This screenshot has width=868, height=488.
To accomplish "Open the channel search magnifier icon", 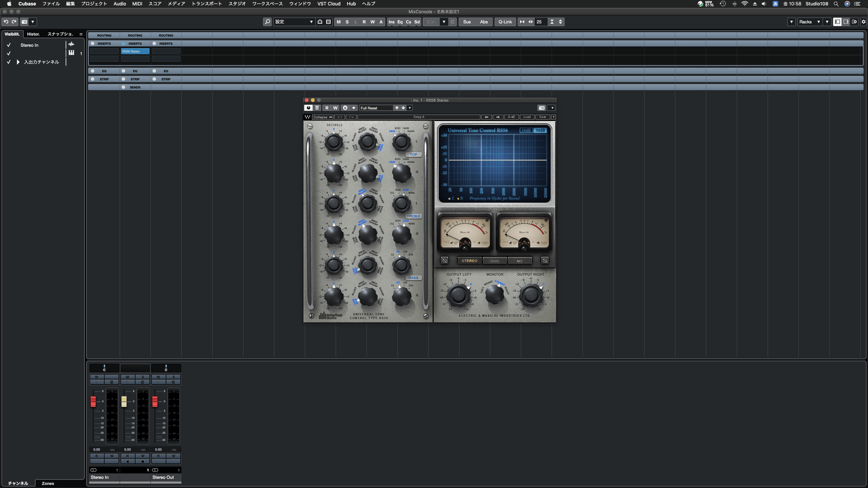I will [267, 22].
